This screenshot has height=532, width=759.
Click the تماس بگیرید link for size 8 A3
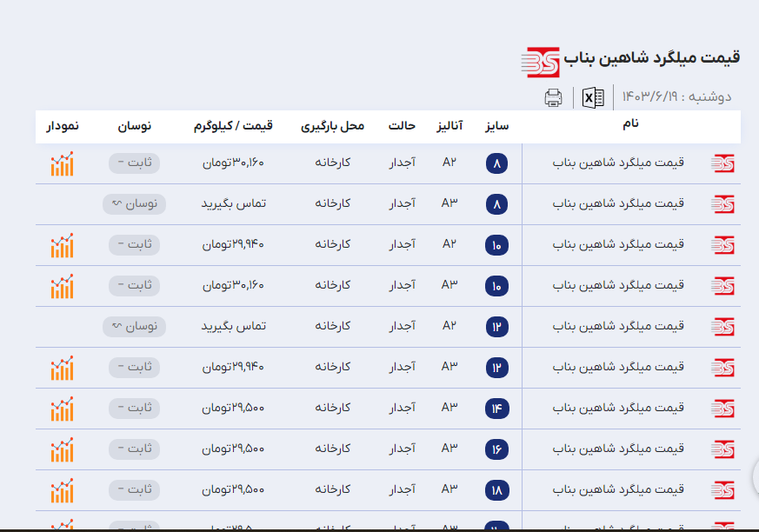(x=233, y=203)
